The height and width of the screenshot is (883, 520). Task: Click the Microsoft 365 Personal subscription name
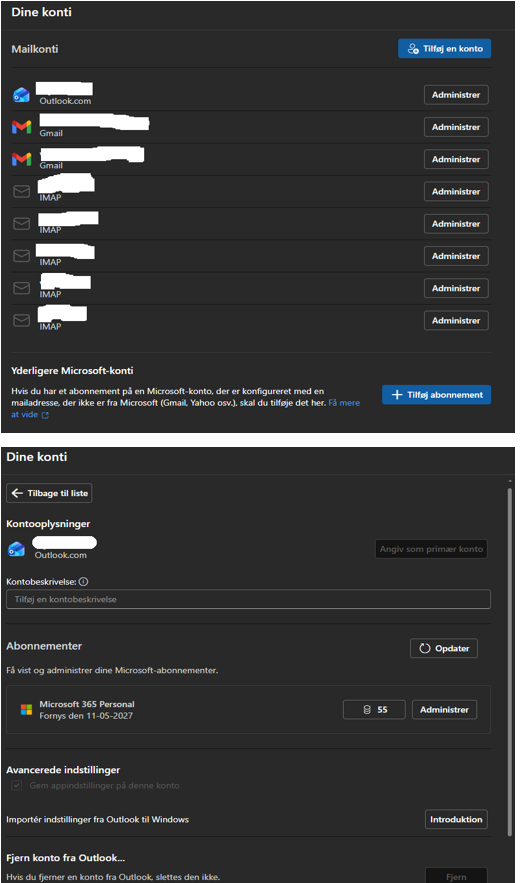pos(87,704)
